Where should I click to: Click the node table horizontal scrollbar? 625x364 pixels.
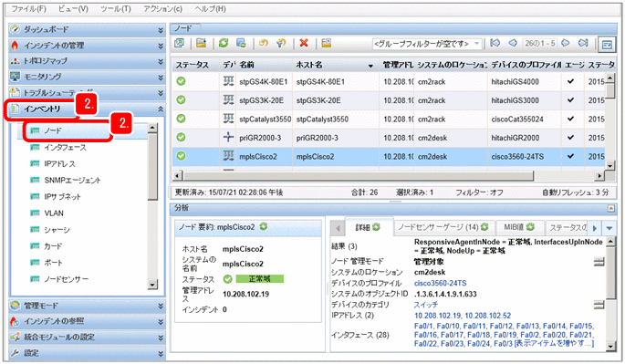click(x=358, y=176)
